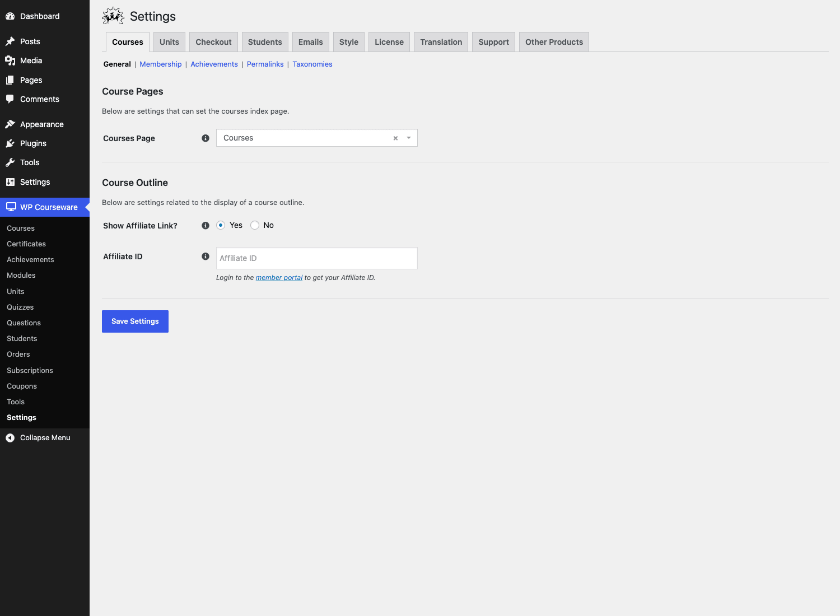Open the Appearance menu label

tap(42, 124)
